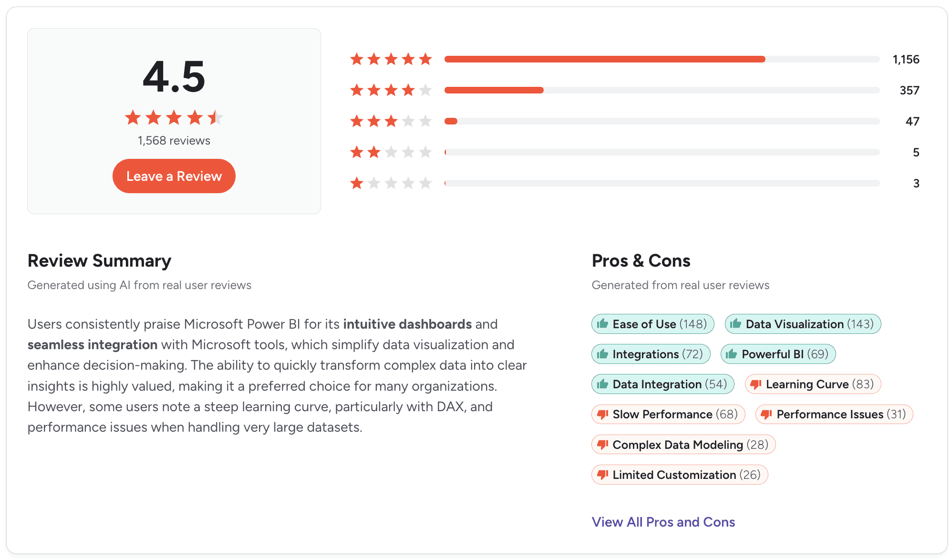Click the half-filled star under the 4.5 score
The width and height of the screenshot is (951, 560).
pyautogui.click(x=216, y=117)
